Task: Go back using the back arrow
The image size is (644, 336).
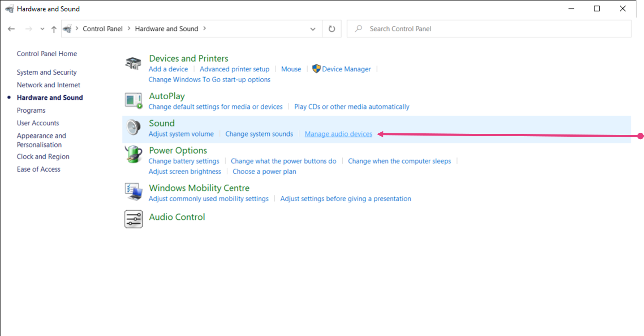Action: (x=11, y=29)
